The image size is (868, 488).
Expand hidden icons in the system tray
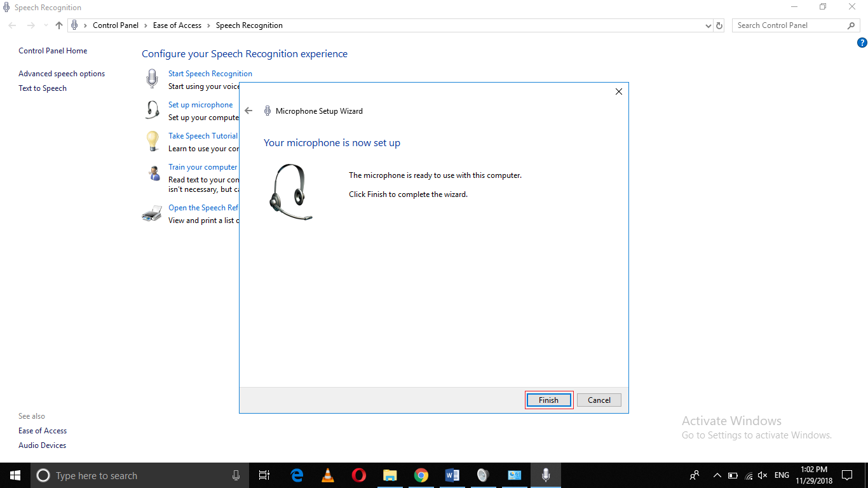pos(717,475)
